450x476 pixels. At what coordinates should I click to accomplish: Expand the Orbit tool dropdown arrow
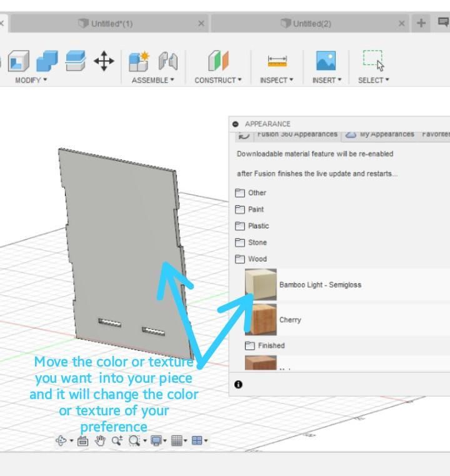(x=72, y=440)
